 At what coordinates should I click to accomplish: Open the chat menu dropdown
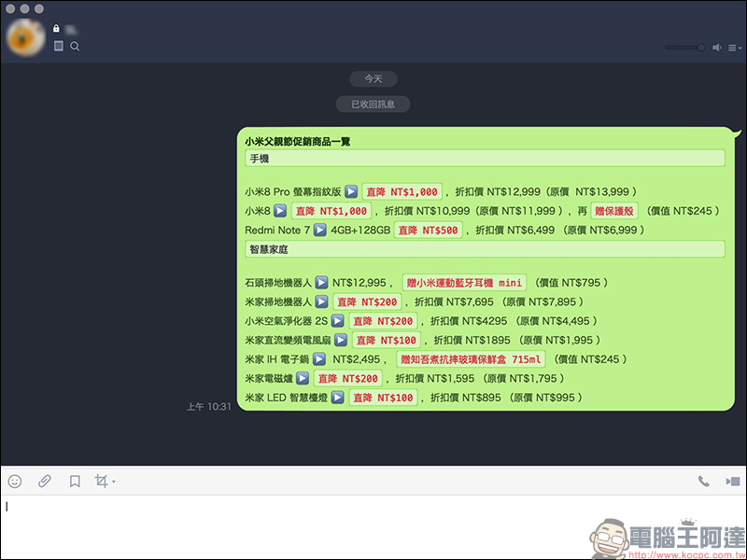pyautogui.click(x=735, y=48)
